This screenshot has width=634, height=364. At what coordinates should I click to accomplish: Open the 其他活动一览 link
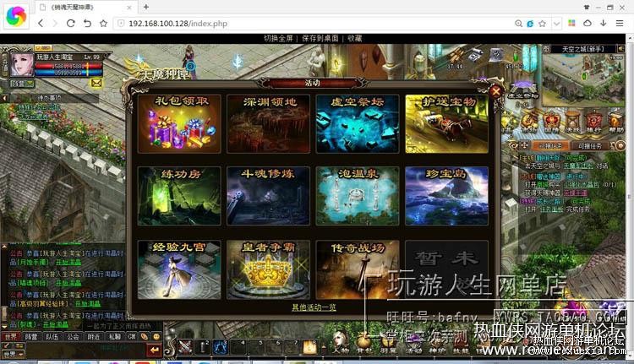pyautogui.click(x=314, y=307)
